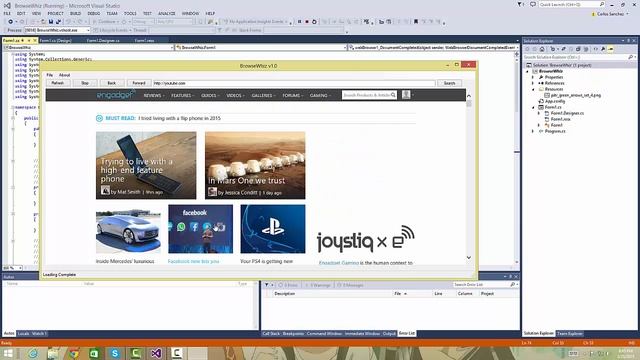Expand Form1.Designer.cs node in Solution Explorer

tap(539, 113)
